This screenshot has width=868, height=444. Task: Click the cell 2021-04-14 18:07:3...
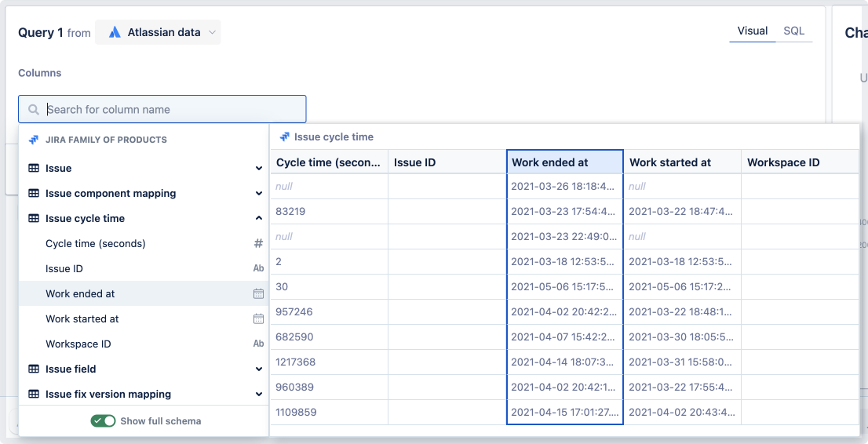pyautogui.click(x=565, y=362)
